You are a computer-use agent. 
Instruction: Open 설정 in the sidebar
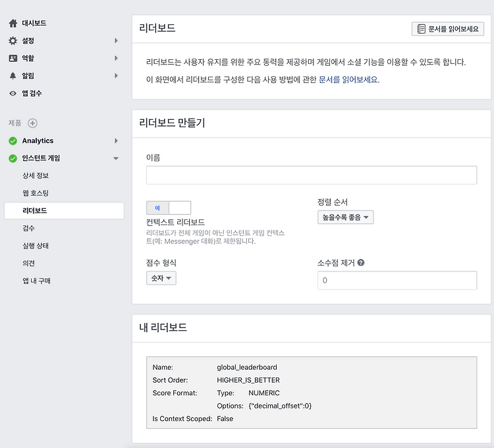(x=28, y=41)
